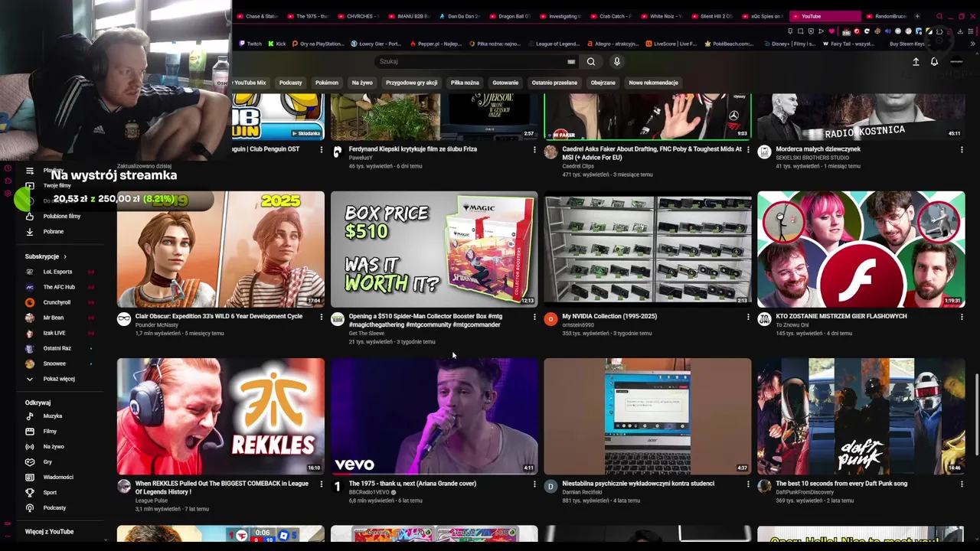The width and height of the screenshot is (980, 551).
Task: Open the on-screen keyboard in search box
Action: coord(571,62)
